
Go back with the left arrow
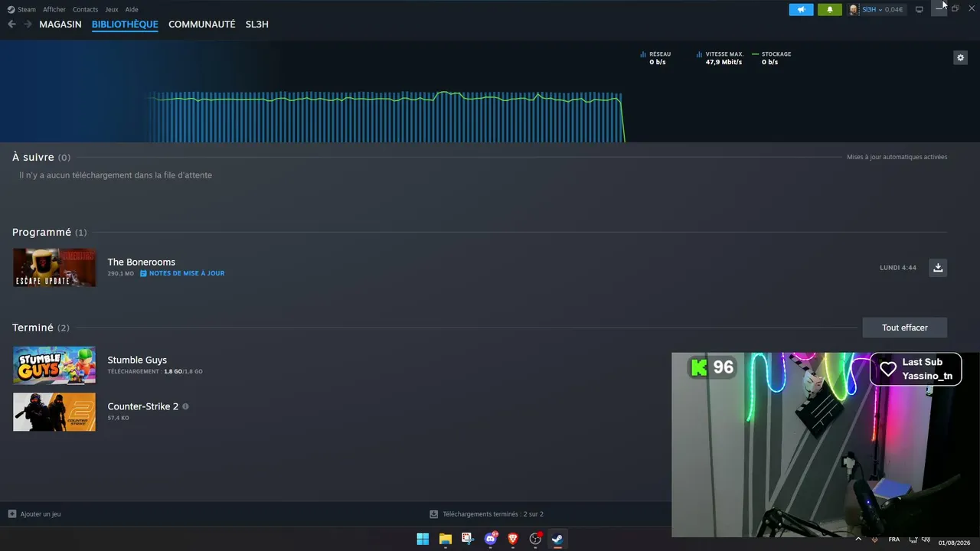pyautogui.click(x=11, y=24)
